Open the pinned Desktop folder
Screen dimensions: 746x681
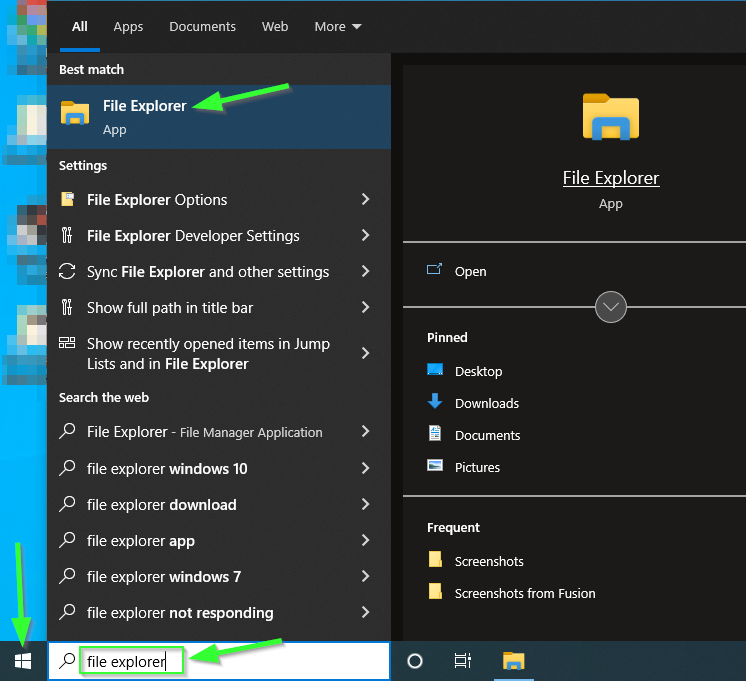pyautogui.click(x=478, y=371)
